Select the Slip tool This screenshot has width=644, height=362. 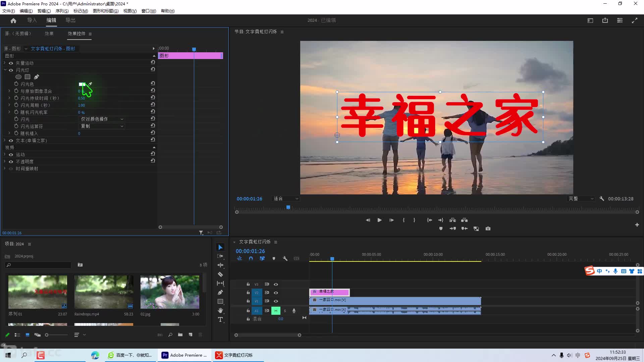pos(220,283)
